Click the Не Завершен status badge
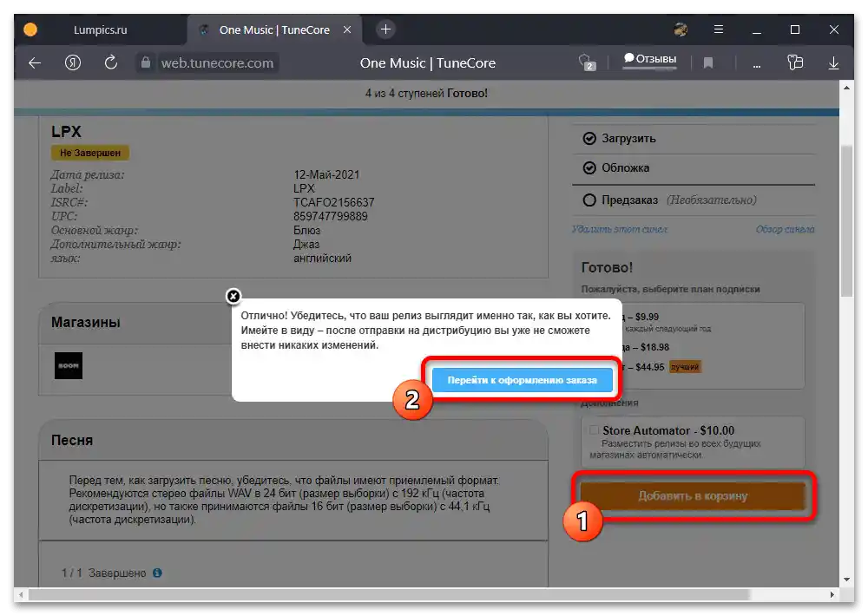868x616 pixels. (x=90, y=153)
